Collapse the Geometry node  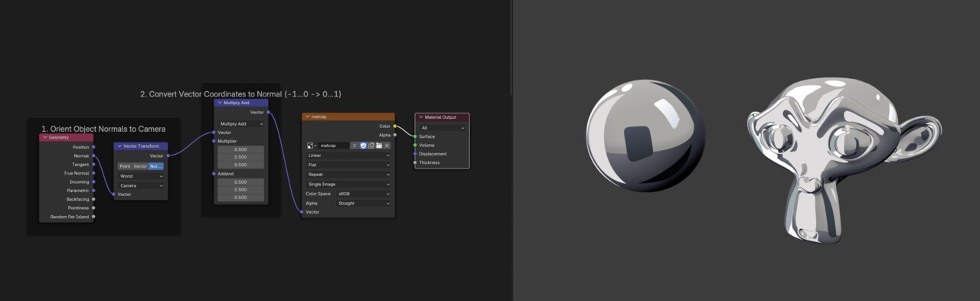point(45,138)
